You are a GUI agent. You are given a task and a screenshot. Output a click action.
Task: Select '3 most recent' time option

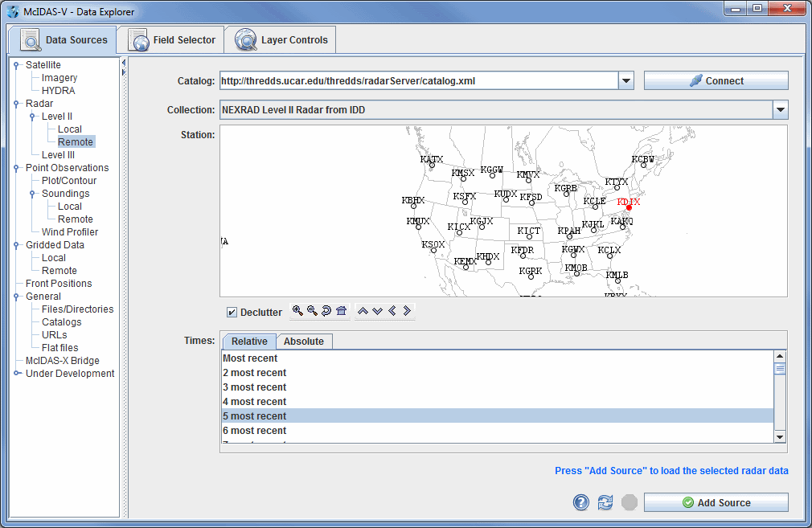coord(497,387)
